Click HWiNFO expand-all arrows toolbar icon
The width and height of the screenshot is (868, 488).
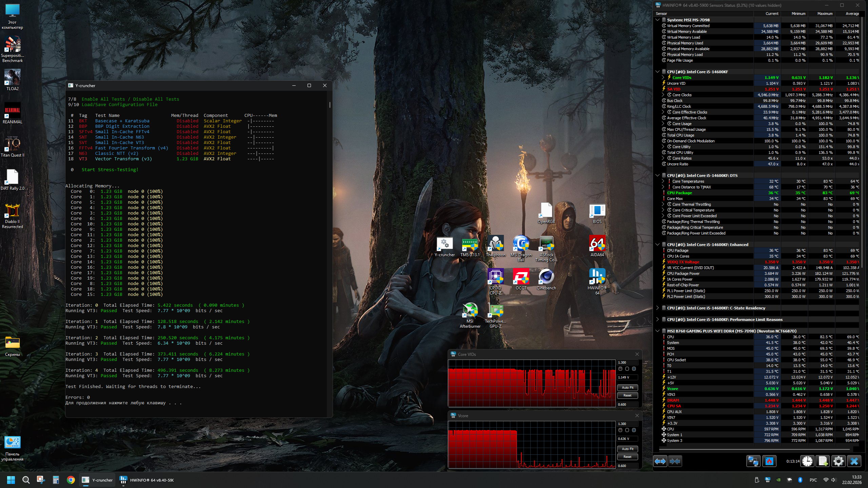660,461
